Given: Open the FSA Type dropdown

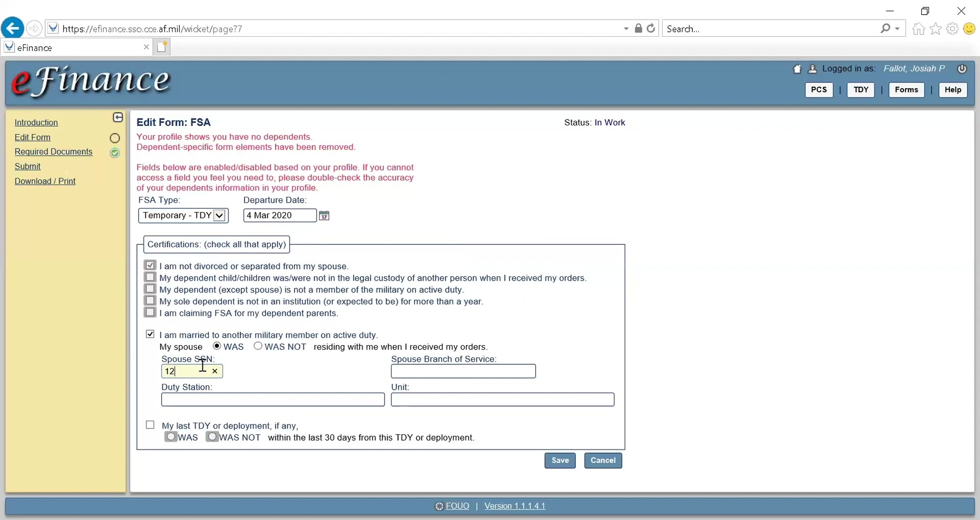Looking at the screenshot, I should click(183, 215).
